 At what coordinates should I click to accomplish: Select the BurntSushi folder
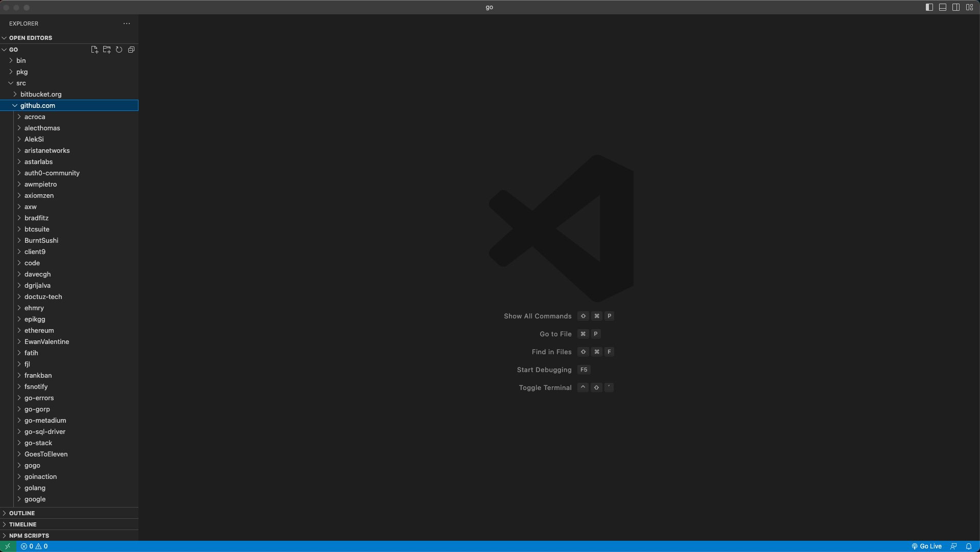tap(69, 240)
